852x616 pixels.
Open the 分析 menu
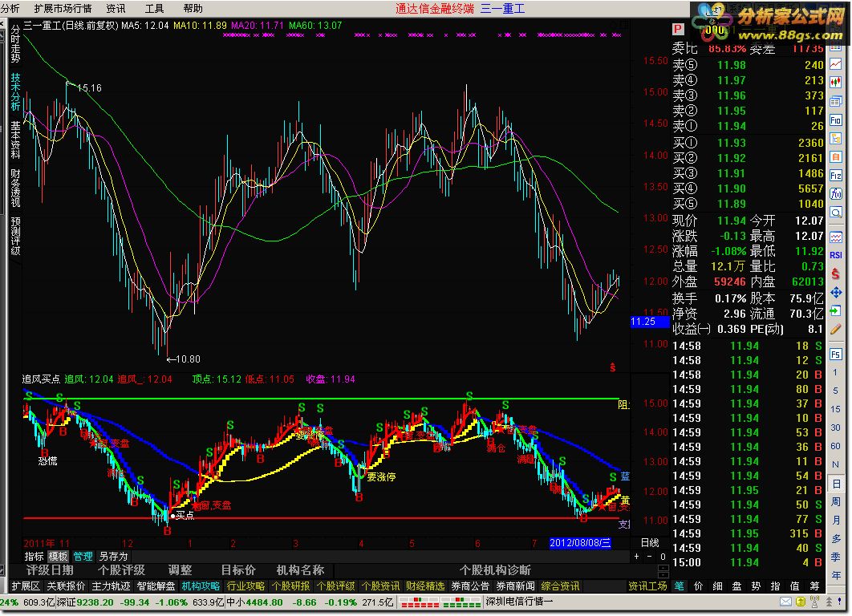pyautogui.click(x=10, y=8)
